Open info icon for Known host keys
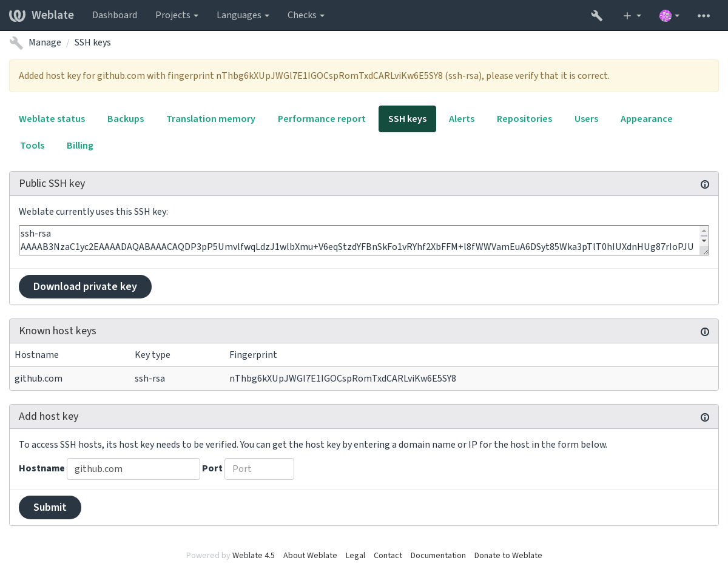Image resolution: width=728 pixels, height=566 pixels. 705,332
